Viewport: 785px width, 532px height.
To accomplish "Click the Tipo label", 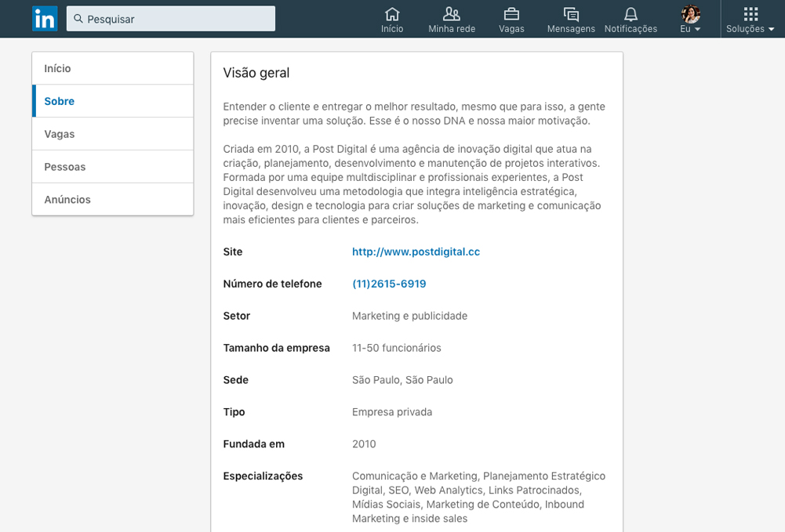I will coord(234,412).
